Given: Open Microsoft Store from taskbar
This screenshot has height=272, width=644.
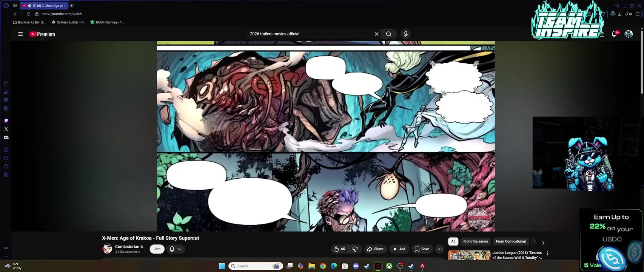Looking at the screenshot, I should coord(345,266).
